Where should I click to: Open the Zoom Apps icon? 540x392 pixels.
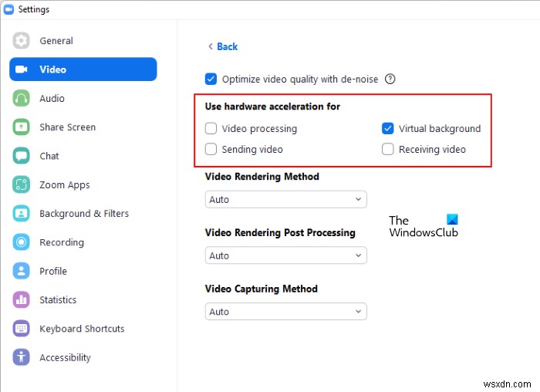[x=22, y=185]
